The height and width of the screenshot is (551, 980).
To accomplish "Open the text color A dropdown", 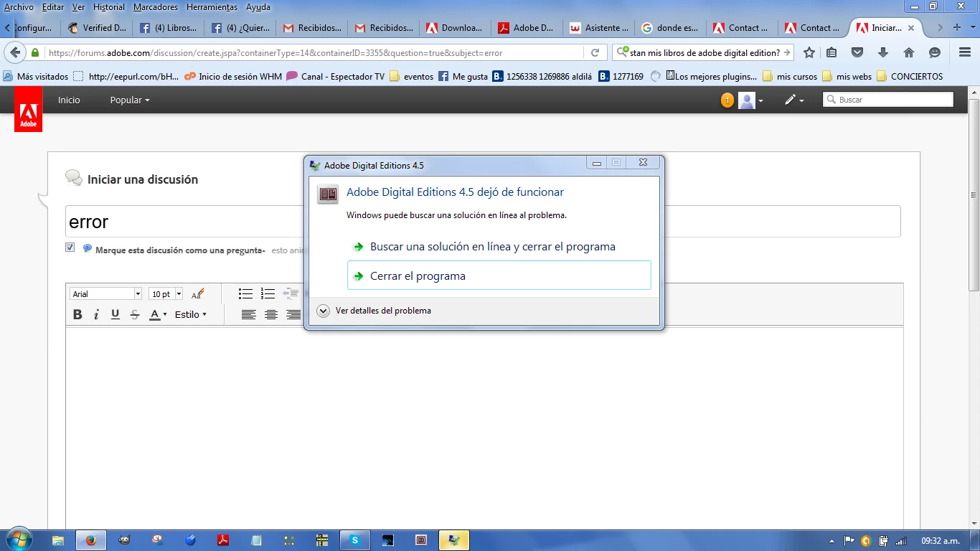I will click(158, 314).
